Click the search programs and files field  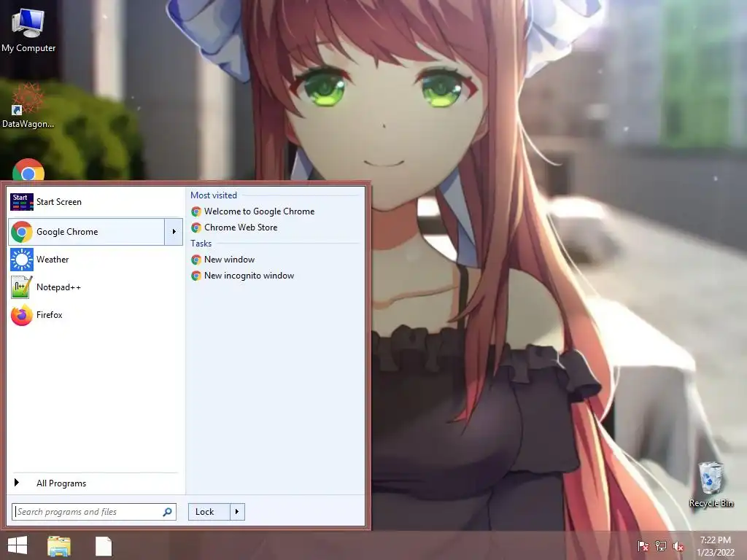pos(94,512)
